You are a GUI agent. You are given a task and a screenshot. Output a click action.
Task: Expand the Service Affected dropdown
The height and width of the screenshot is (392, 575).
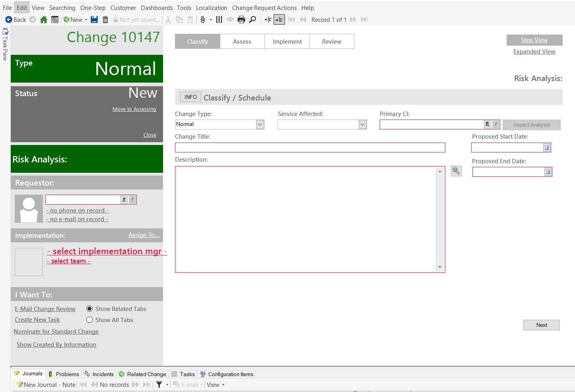click(x=363, y=124)
